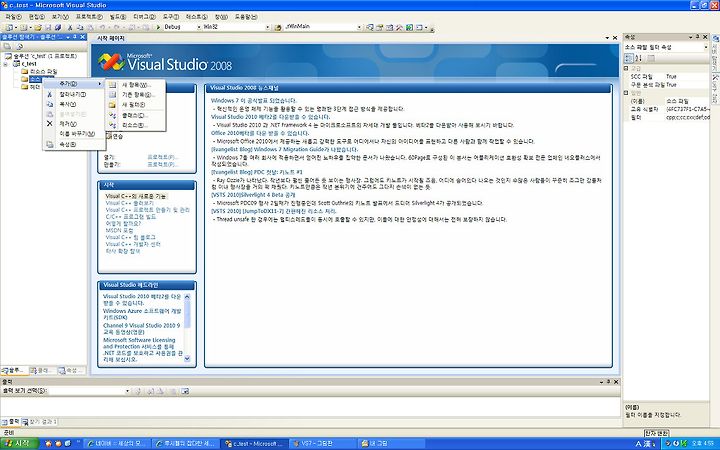The image size is (720, 450).
Task: Collapse the second category in Properties grid
Action: pos(626,93)
